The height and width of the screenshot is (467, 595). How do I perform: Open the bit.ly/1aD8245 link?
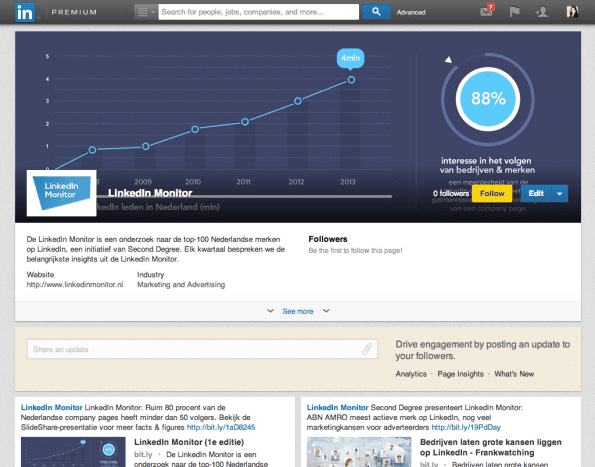pos(221,428)
